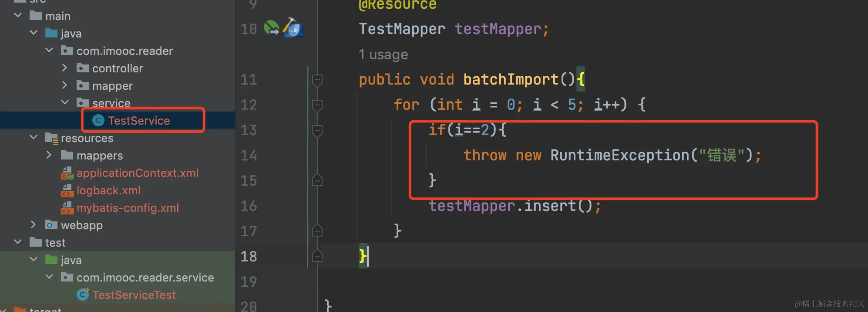
Task: Click line number 16 in gutter
Action: [249, 206]
